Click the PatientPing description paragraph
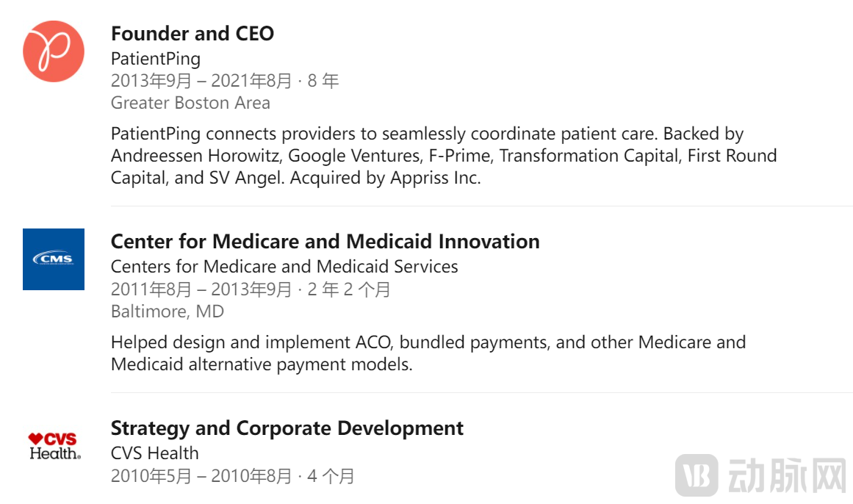The height and width of the screenshot is (504, 853). [x=444, y=156]
